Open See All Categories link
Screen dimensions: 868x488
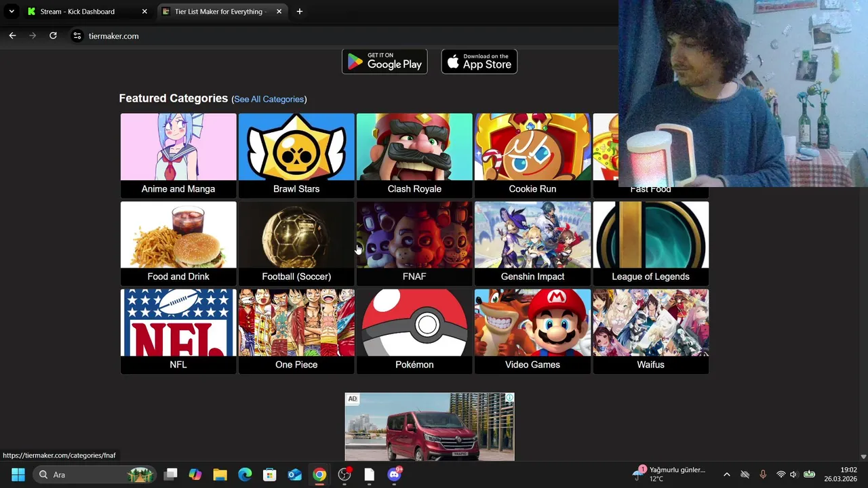[269, 99]
